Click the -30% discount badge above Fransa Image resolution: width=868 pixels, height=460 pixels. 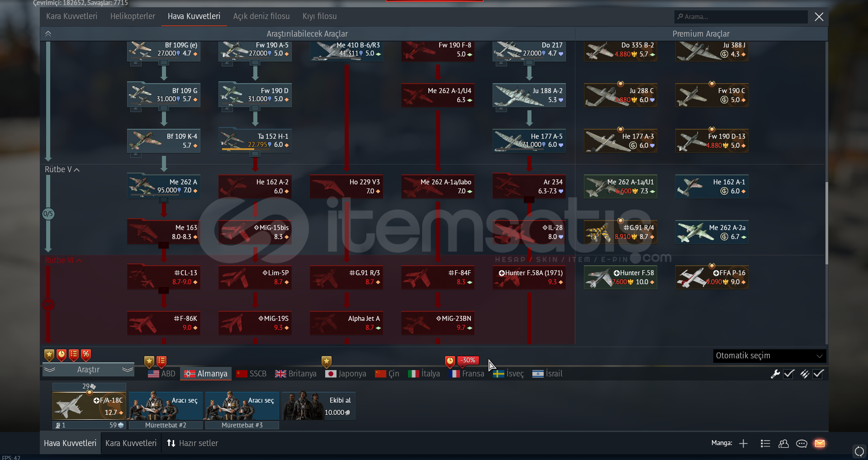coord(468,361)
